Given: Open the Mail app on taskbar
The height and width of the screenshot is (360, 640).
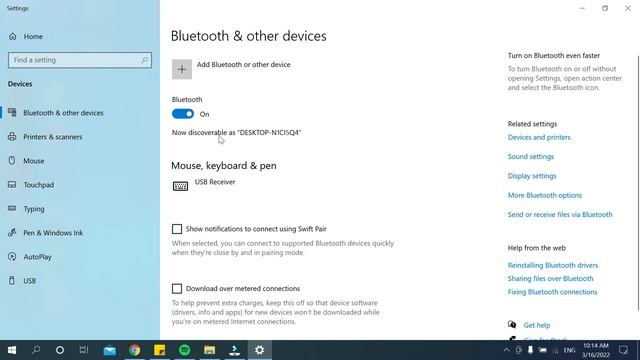Looking at the screenshot, I should [x=110, y=350].
